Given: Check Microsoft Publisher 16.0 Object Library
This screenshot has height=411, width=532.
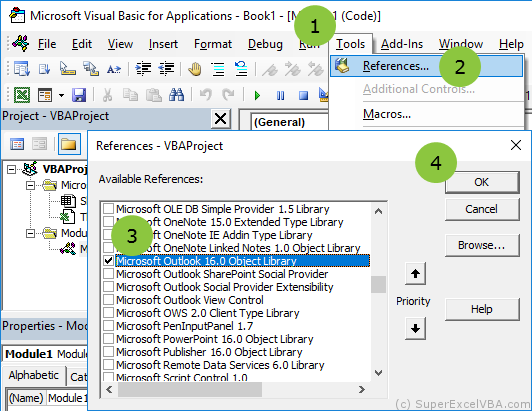Looking at the screenshot, I should click(108, 352).
